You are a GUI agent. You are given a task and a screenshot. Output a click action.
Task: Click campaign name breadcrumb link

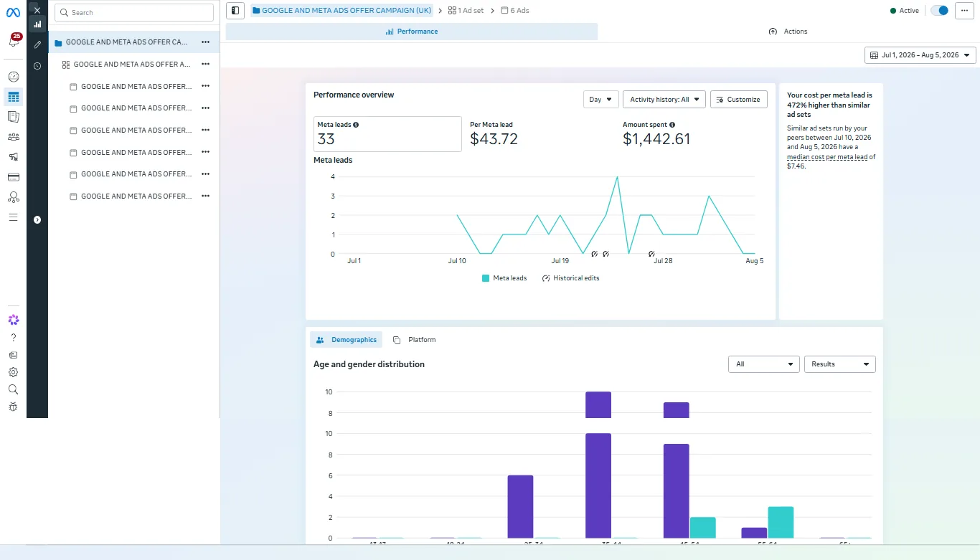click(341, 11)
